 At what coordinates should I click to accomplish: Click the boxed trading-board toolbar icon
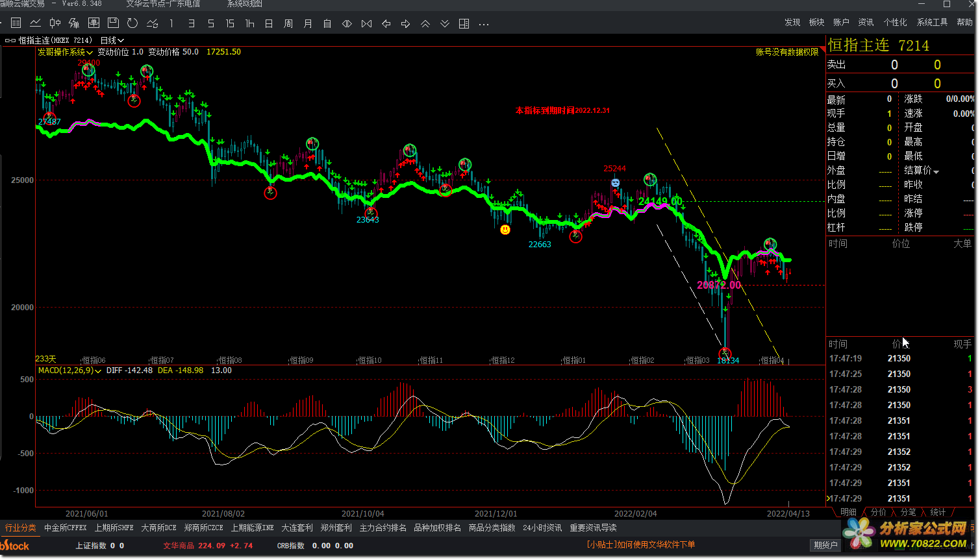tap(94, 23)
